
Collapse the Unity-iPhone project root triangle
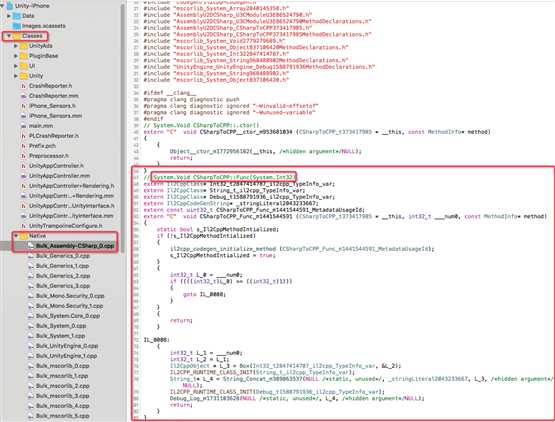(2, 6)
